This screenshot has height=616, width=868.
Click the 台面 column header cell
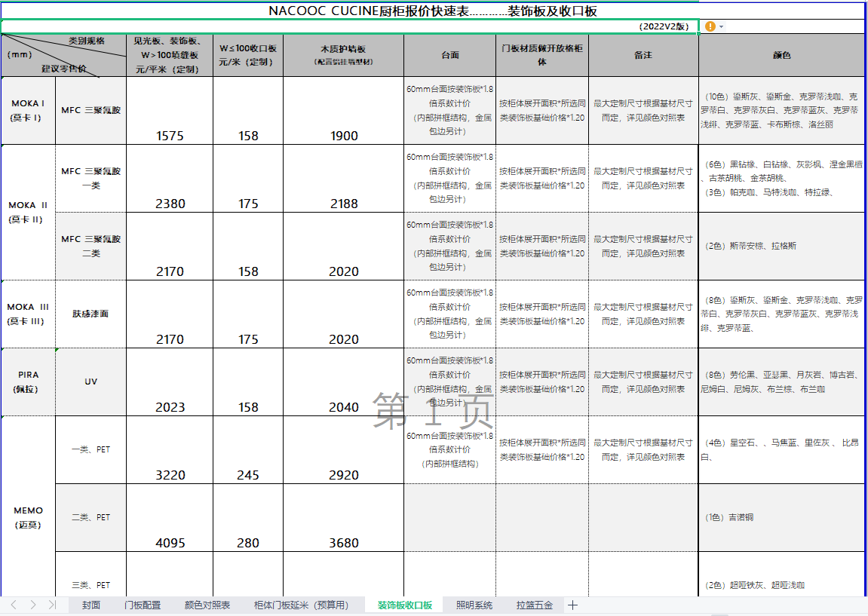449,55
